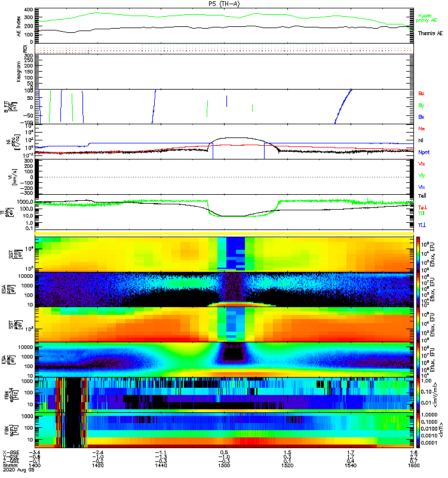Click the blue Bx legend label
448x478 pixels.
(422, 117)
